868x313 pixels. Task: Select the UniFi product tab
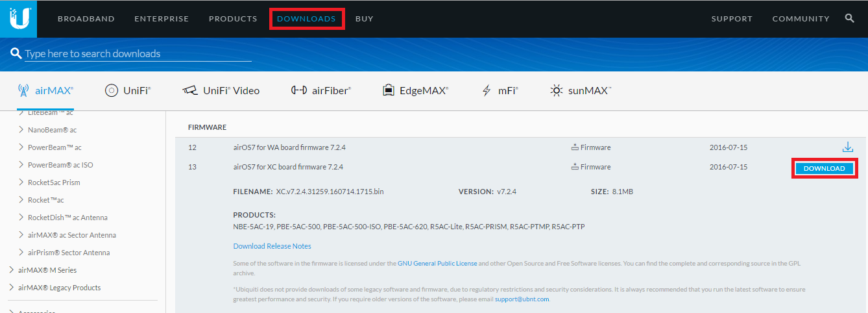tap(128, 90)
